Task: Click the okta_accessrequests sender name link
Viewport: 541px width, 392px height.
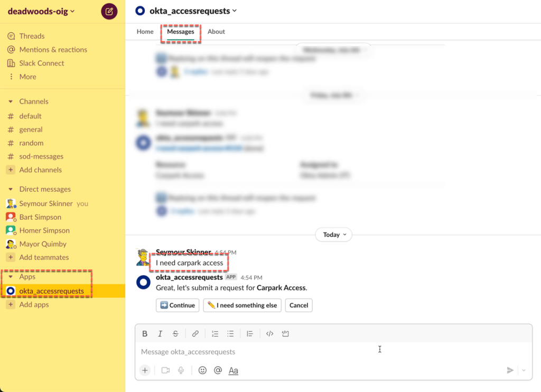Action: coord(190,277)
